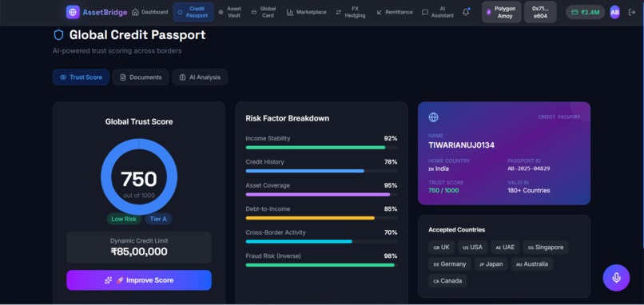The height and width of the screenshot is (305, 644).
Task: Click the Asset Vault globe icon
Action: click(221, 12)
